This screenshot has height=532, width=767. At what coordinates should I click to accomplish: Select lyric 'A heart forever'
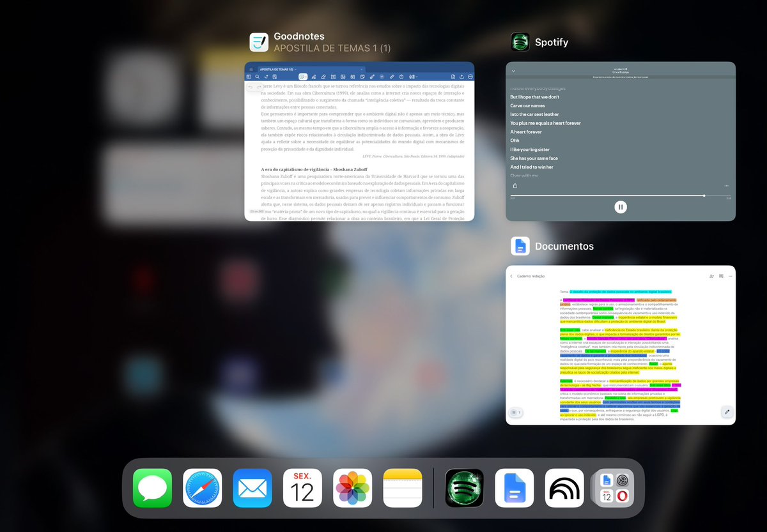tap(526, 132)
